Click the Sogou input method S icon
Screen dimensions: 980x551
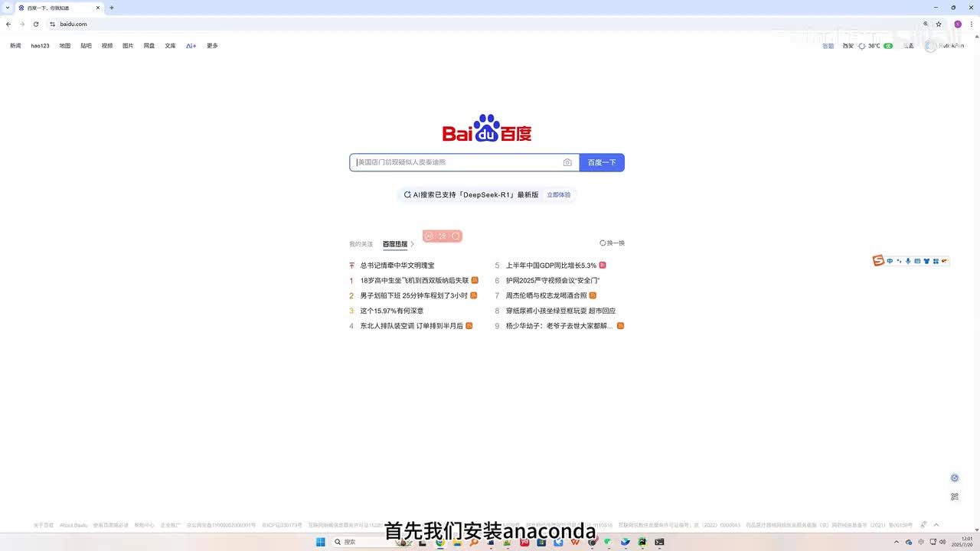point(878,261)
